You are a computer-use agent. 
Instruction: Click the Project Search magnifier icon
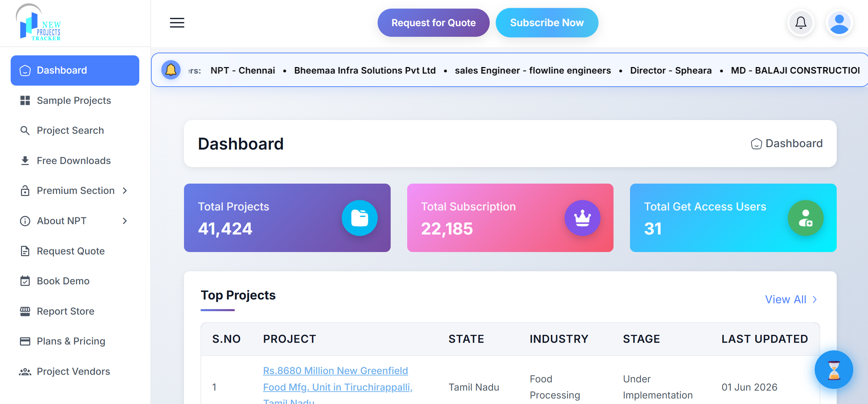click(x=25, y=131)
